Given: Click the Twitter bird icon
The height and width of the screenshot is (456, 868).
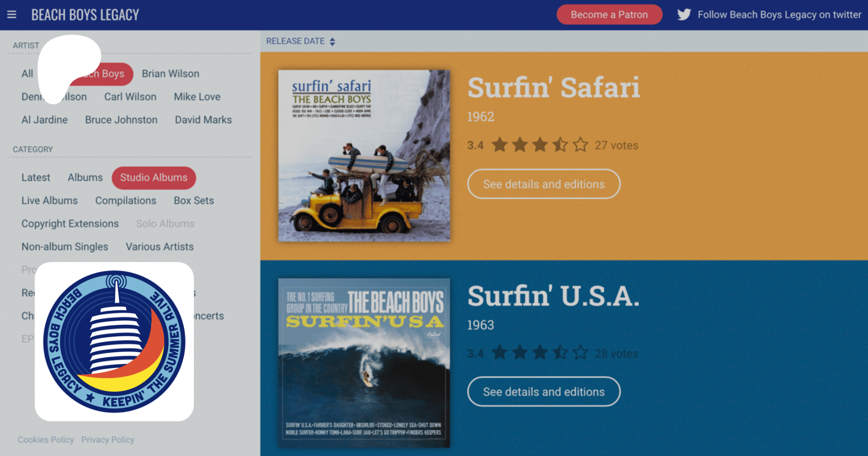Looking at the screenshot, I should (684, 14).
